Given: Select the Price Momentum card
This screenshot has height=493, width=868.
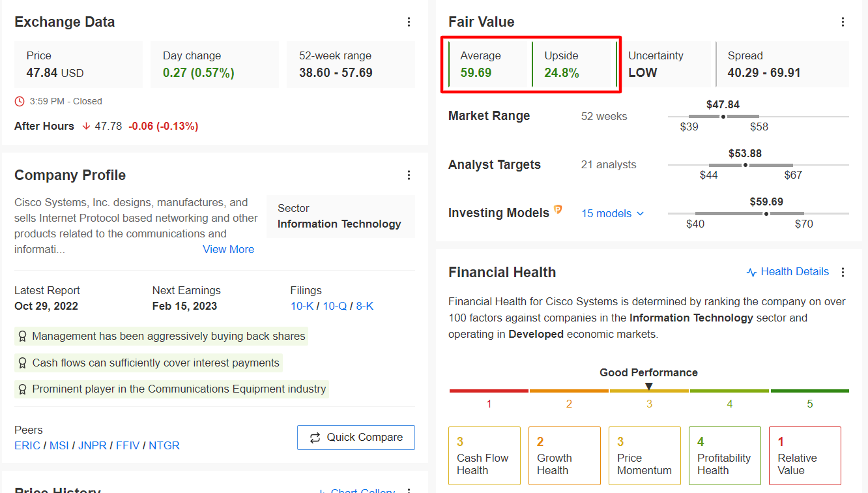Looking at the screenshot, I should [x=644, y=456].
